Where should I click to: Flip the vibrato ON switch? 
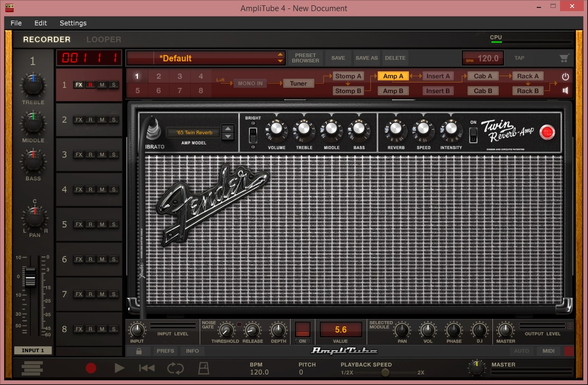(473, 135)
